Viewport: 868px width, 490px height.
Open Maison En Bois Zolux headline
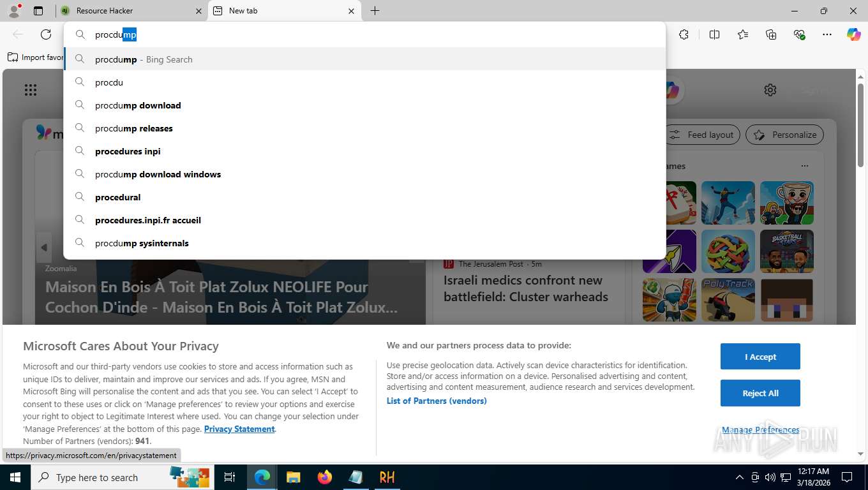[x=221, y=297]
